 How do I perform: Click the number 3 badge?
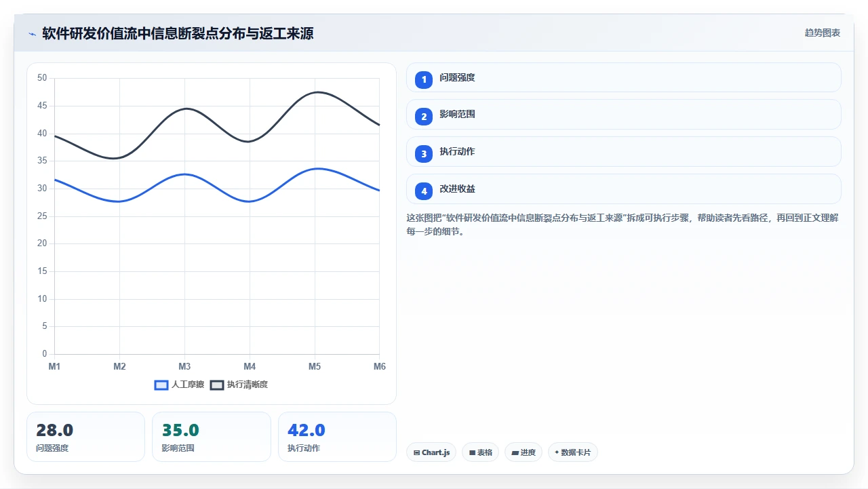click(424, 154)
